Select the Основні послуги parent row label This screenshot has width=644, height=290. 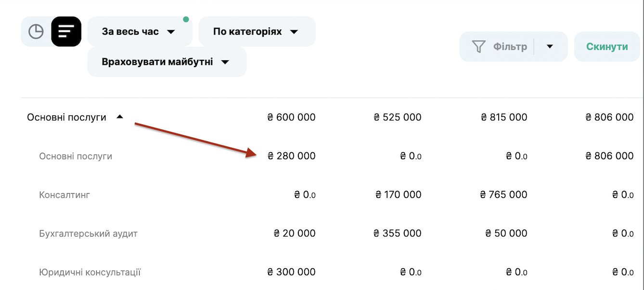[66, 117]
